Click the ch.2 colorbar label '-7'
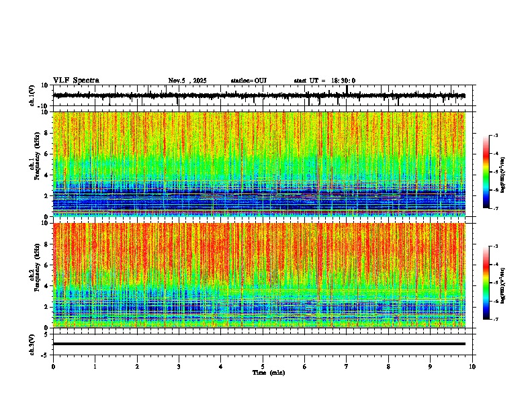The width and height of the screenshot is (532, 411). pyautogui.click(x=496, y=319)
